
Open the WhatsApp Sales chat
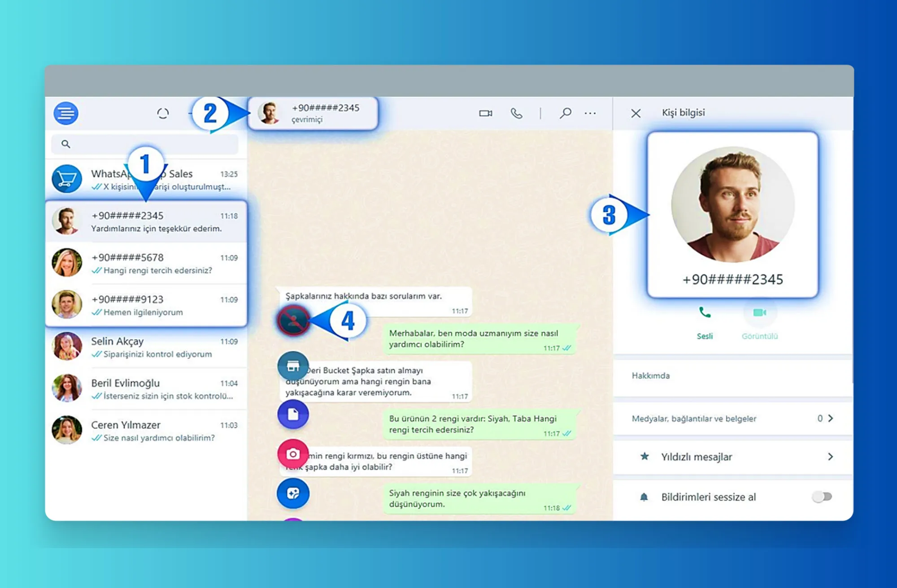pos(146,179)
